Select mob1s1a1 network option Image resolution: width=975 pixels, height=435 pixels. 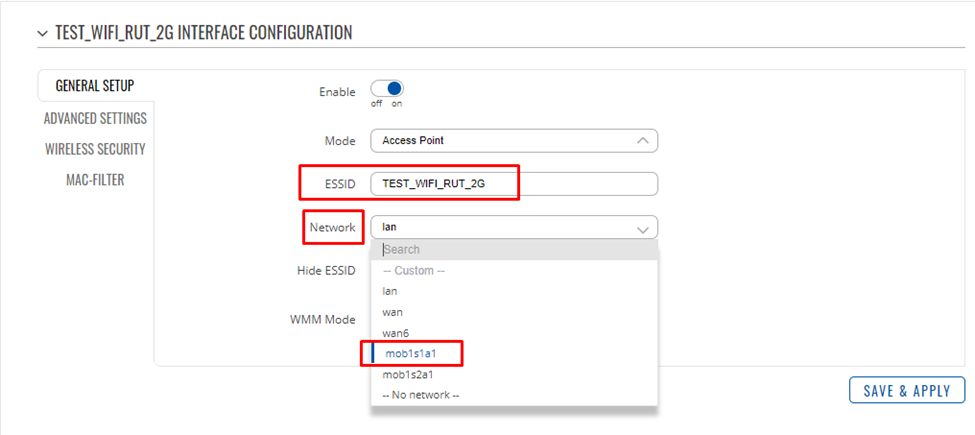[x=514, y=354]
